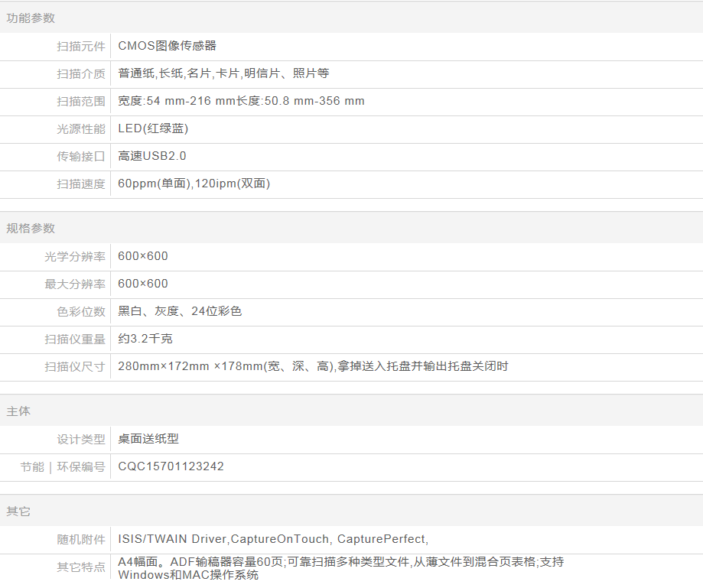
Task: Select the CMOS图像传感器 value text
Action: (167, 46)
